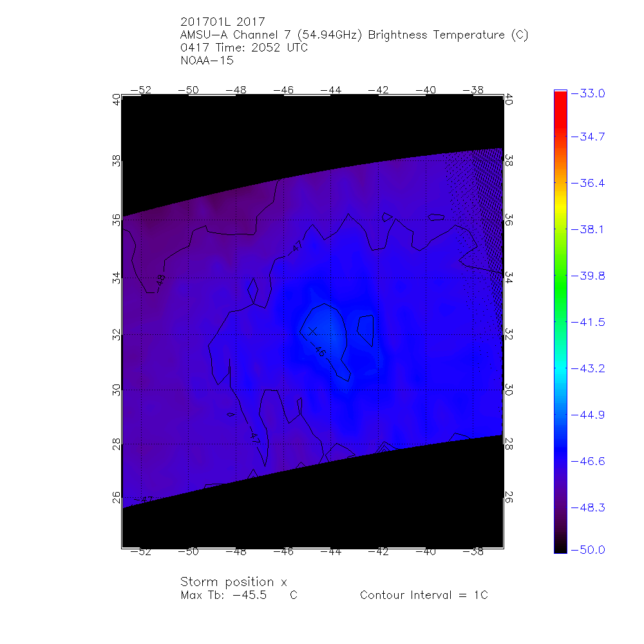The height and width of the screenshot is (644, 644).
Task: Click the '40' latitude label on right axis
Action: tap(509, 99)
